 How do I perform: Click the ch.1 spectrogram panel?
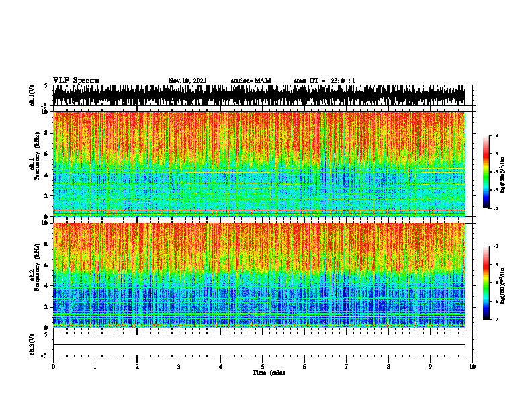click(x=259, y=164)
